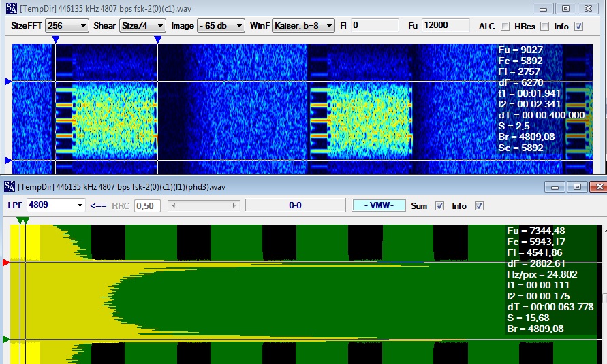The height and width of the screenshot is (364, 607).
Task: Click the - VMW - button
Action: pyautogui.click(x=379, y=205)
